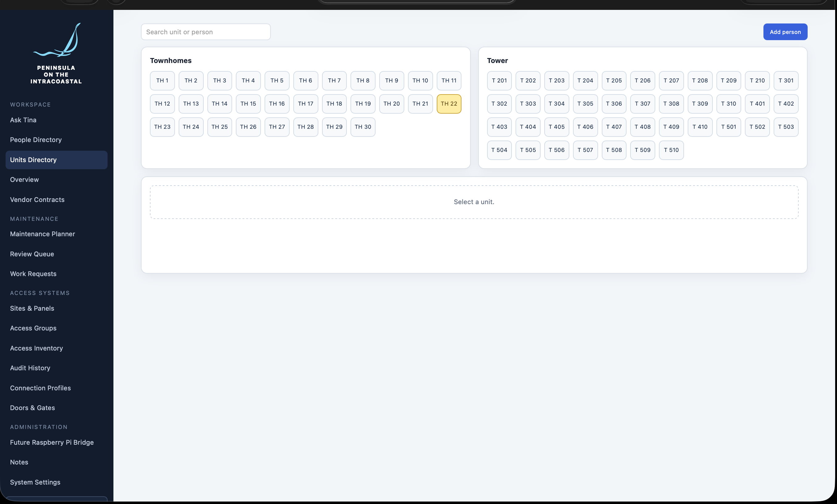Screen dimensions: 837x504
Task: Select tower unit T 210
Action: point(757,80)
